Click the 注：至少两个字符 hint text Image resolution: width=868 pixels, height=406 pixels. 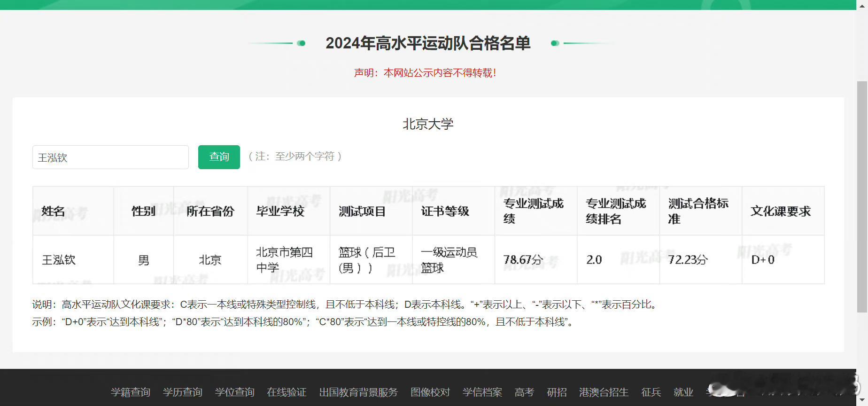click(294, 156)
